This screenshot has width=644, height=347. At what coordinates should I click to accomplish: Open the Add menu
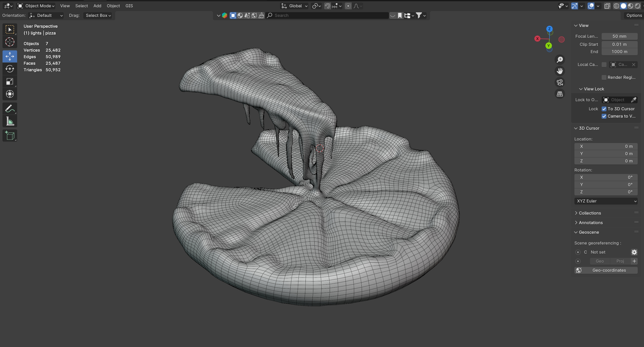click(x=97, y=6)
